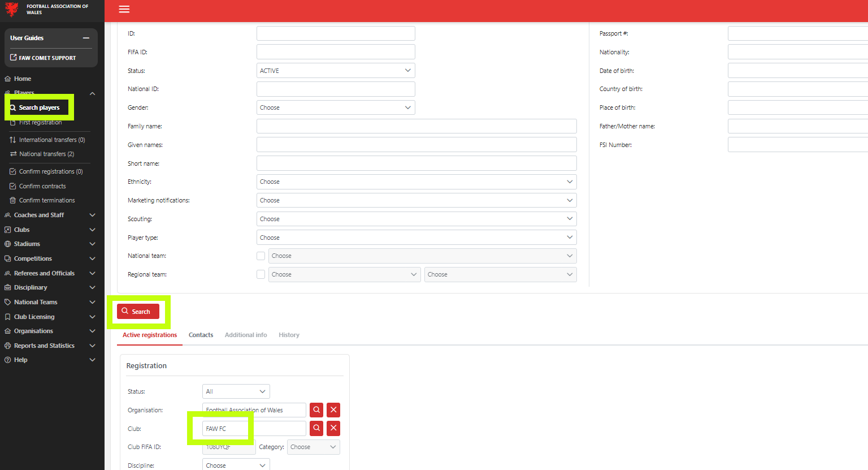Switch to the Contacts tab
Image resolution: width=868 pixels, height=470 pixels.
click(x=201, y=335)
